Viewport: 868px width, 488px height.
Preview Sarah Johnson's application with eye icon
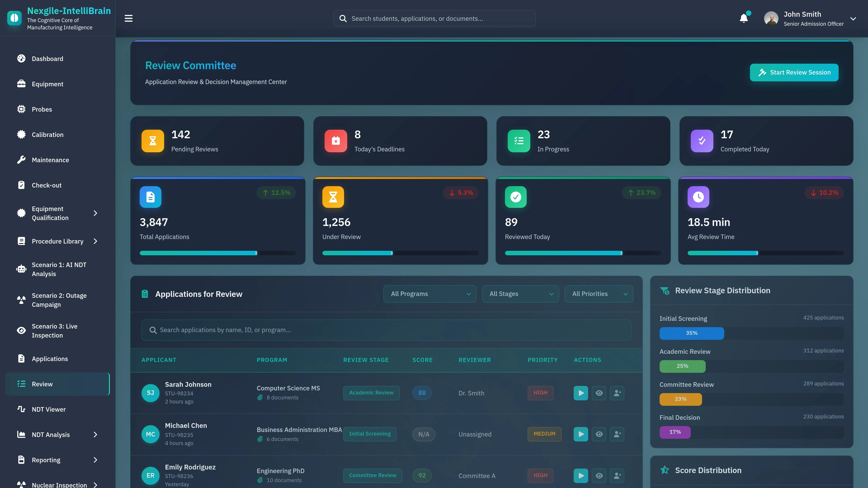[599, 393]
